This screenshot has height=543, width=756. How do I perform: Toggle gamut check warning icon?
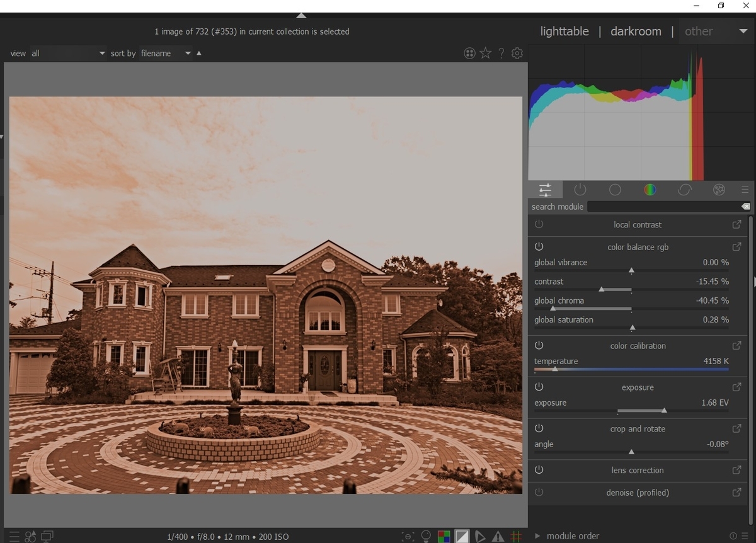coord(498,537)
